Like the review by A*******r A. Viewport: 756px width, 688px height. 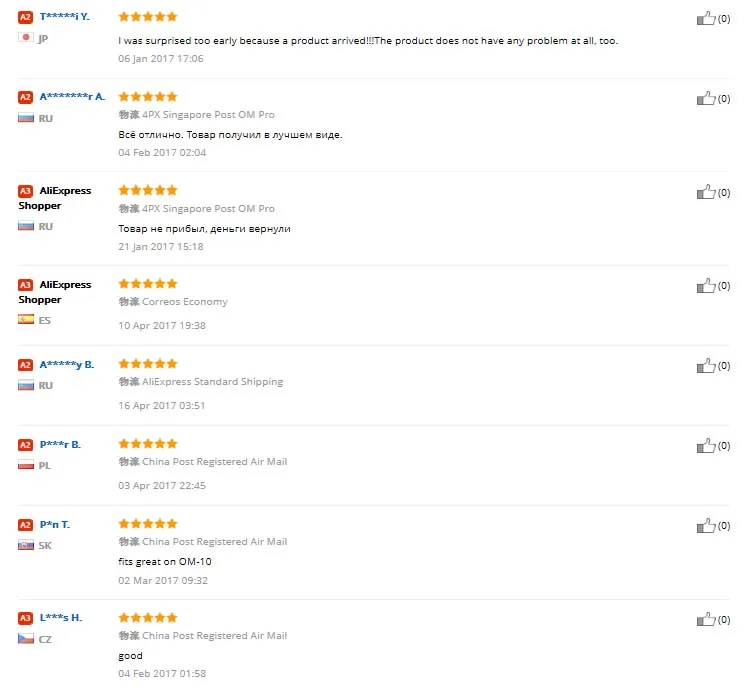point(706,98)
